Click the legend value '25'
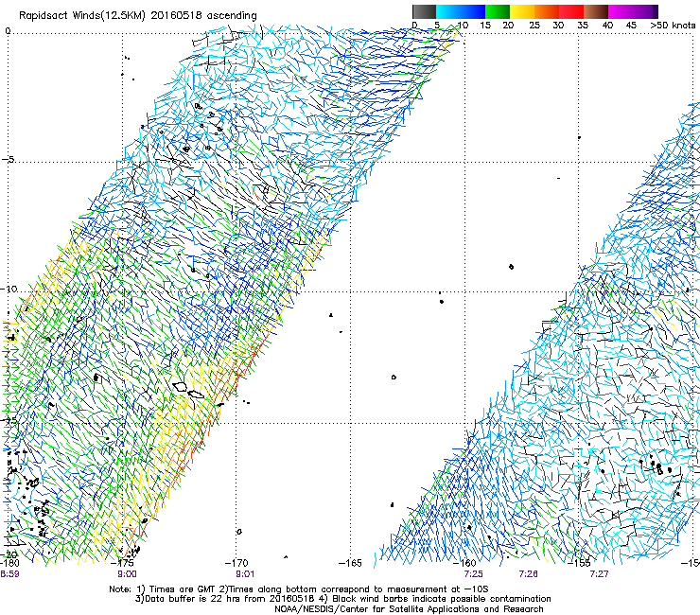 pyautogui.click(x=534, y=25)
